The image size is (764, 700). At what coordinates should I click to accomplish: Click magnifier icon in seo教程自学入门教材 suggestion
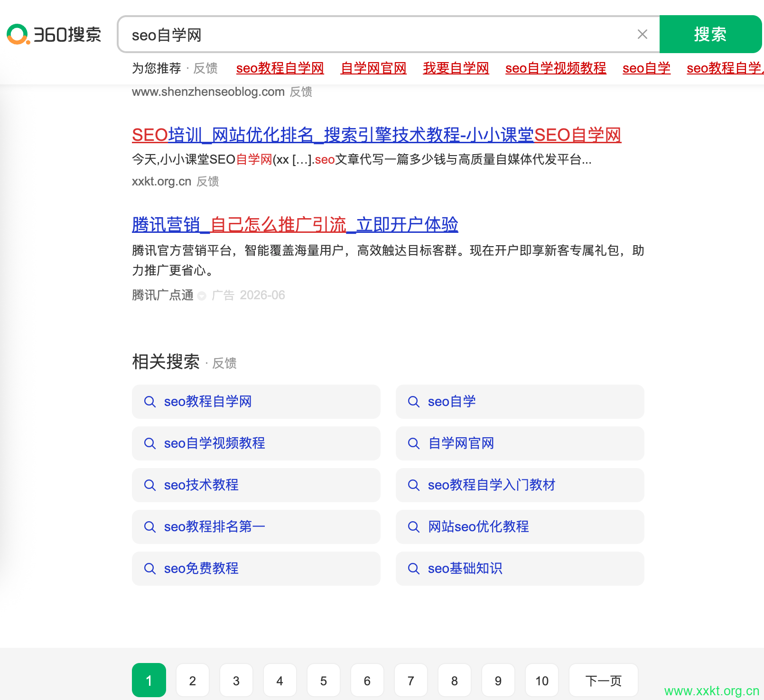(414, 485)
